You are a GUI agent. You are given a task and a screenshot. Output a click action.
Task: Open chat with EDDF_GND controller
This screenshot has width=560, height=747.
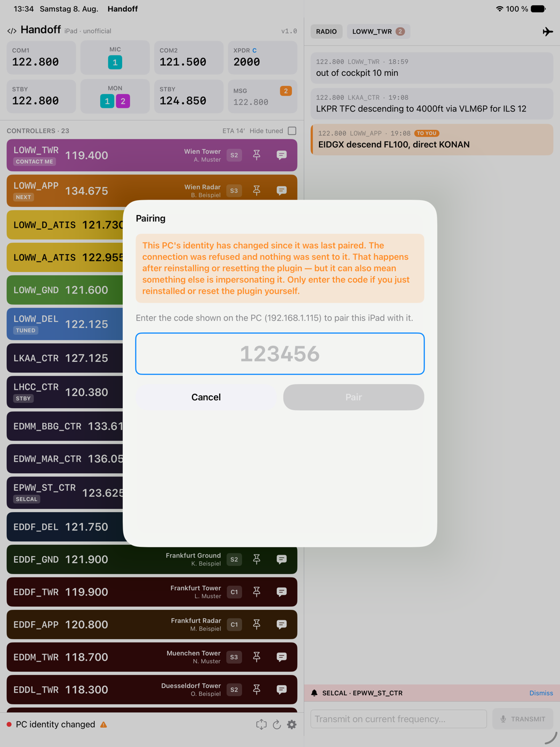282,559
